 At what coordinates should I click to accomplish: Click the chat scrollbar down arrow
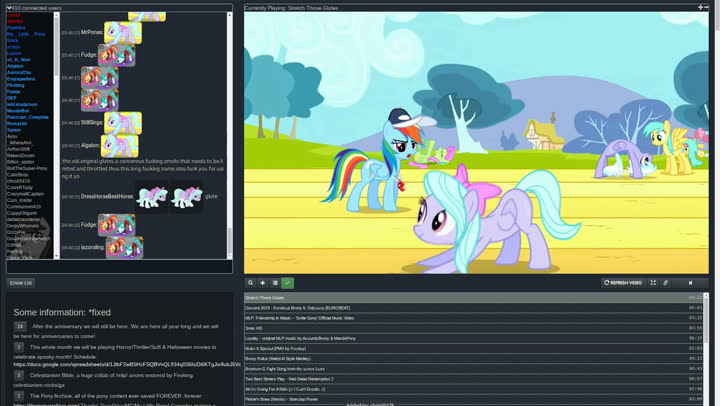[x=230, y=256]
